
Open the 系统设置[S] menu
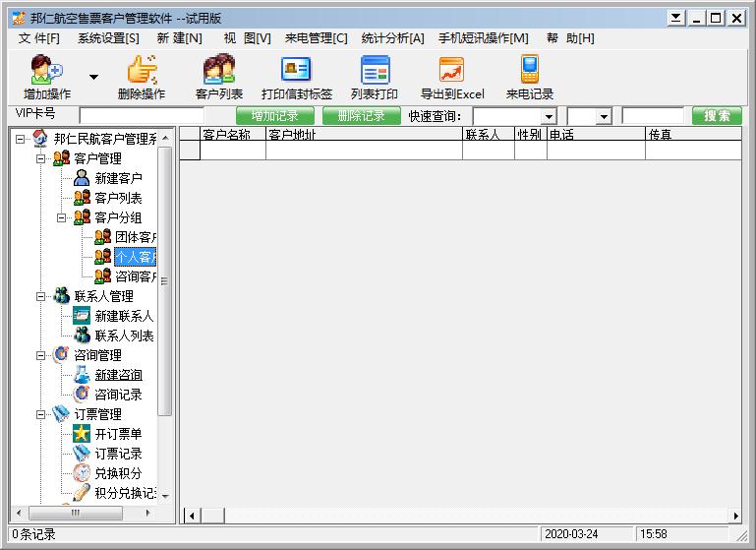click(x=108, y=38)
